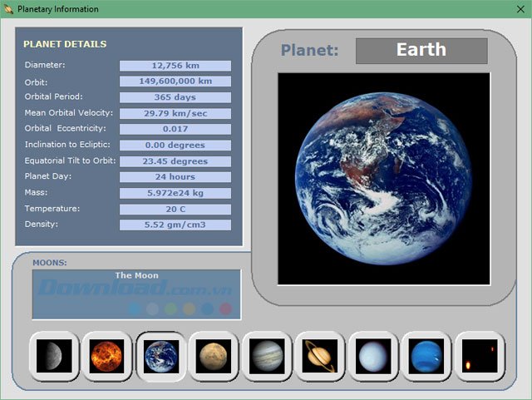
Task: Select the Mercury planet thumbnail
Action: (54, 356)
